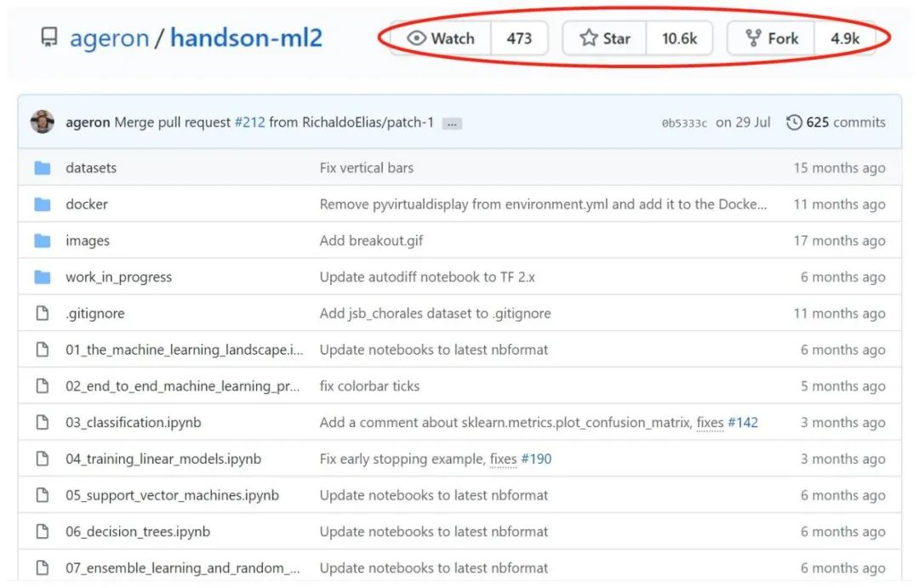919x588 pixels.
Task: Click the 04_training_linear_models.ipynb file icon
Action: coord(43,459)
